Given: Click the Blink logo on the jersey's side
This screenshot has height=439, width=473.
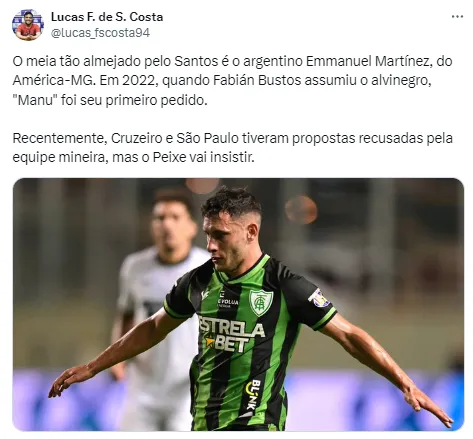Looking at the screenshot, I should click(253, 395).
